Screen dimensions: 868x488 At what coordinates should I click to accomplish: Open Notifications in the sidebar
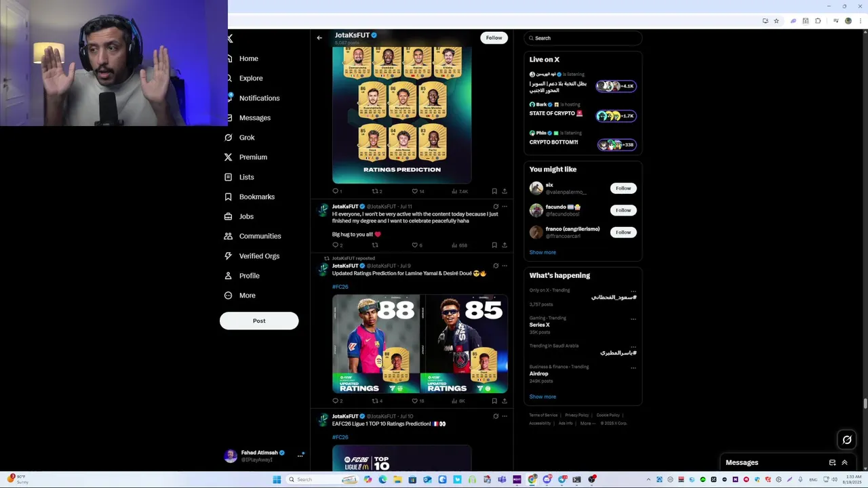point(259,98)
